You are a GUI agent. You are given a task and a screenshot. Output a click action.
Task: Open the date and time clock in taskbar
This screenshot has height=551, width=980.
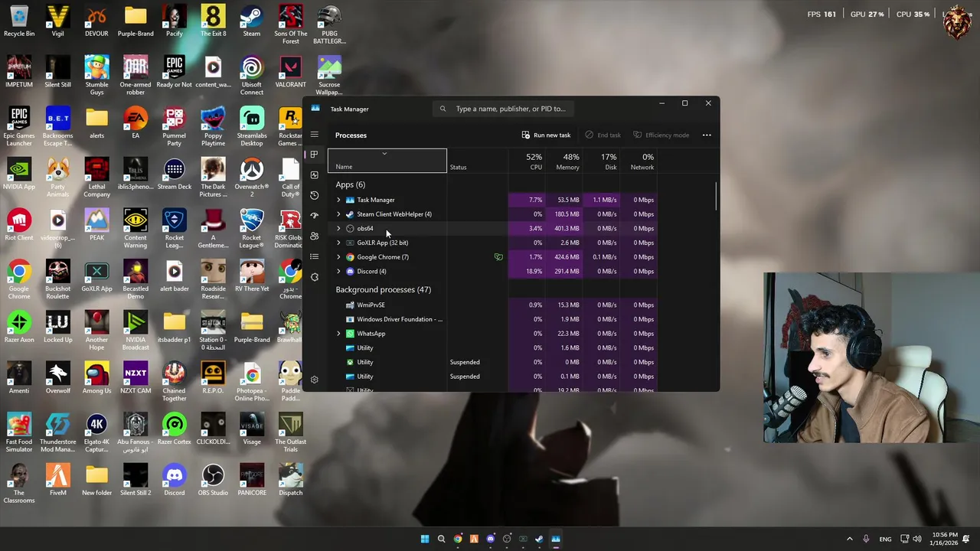click(946, 539)
